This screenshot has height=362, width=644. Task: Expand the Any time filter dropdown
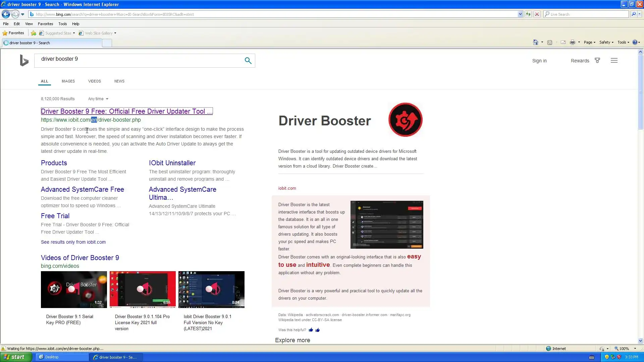[x=98, y=99]
